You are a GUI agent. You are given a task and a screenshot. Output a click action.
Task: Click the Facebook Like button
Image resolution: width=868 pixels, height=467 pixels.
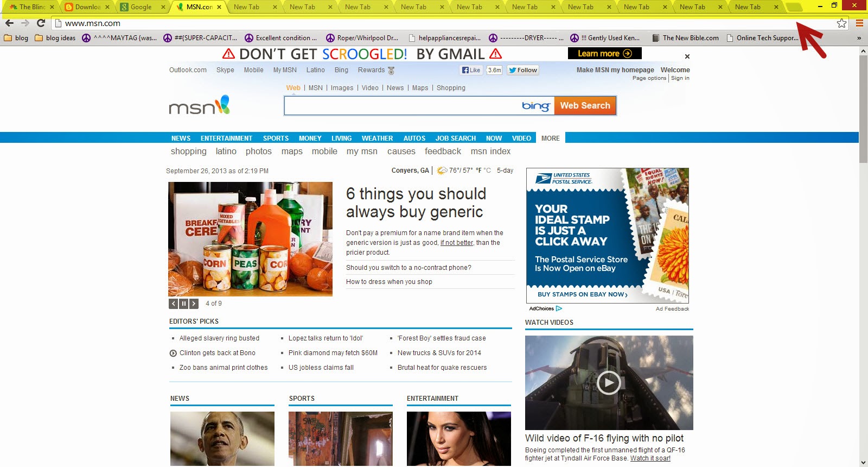471,70
